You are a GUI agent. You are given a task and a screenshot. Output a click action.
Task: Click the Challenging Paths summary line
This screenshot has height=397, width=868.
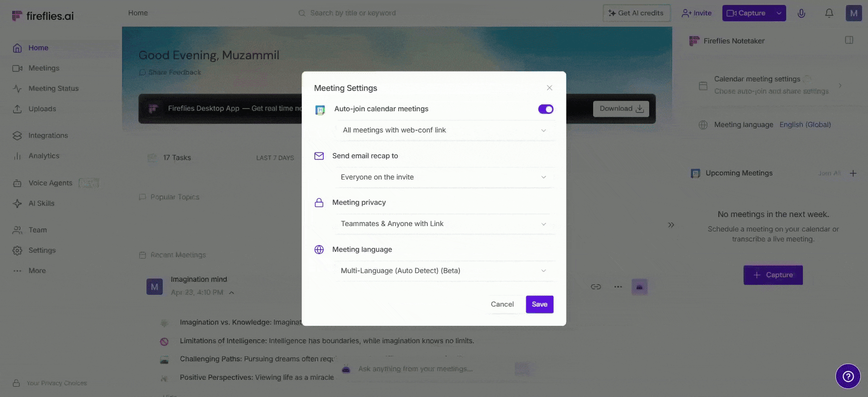coord(258,359)
